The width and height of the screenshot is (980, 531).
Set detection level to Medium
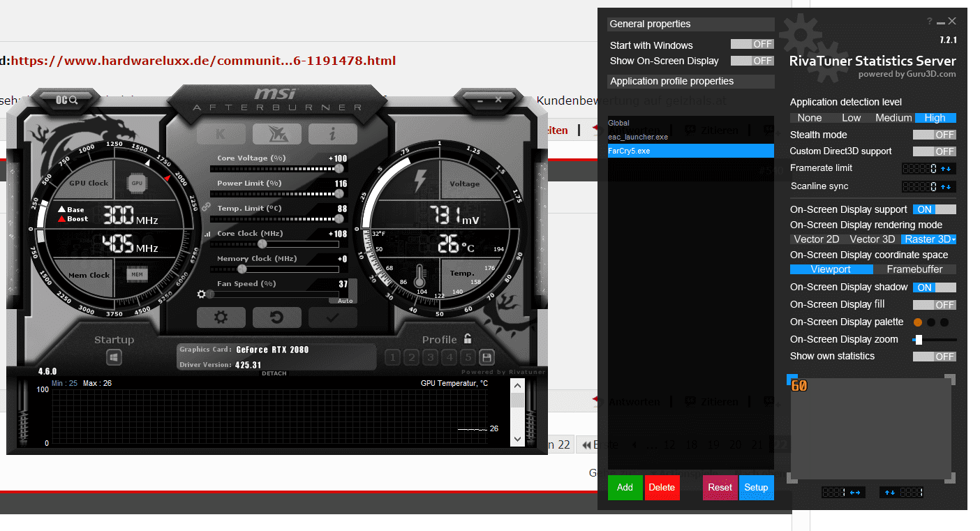tap(893, 118)
